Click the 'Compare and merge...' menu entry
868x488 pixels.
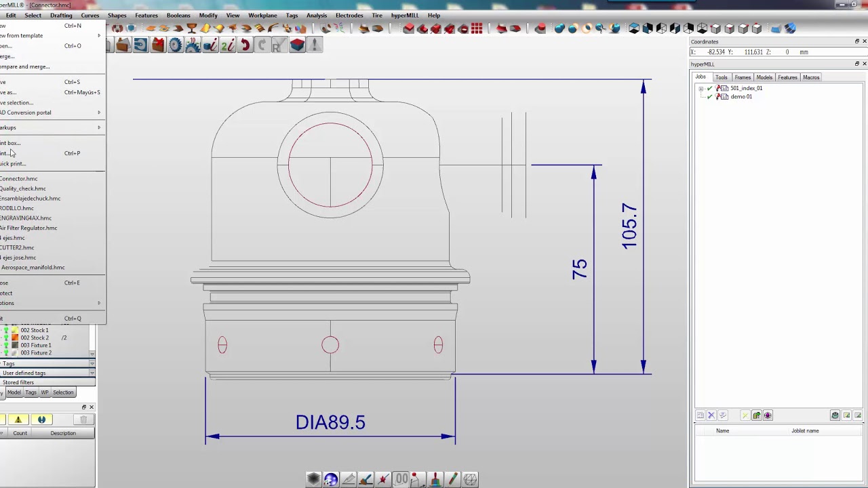[25, 66]
